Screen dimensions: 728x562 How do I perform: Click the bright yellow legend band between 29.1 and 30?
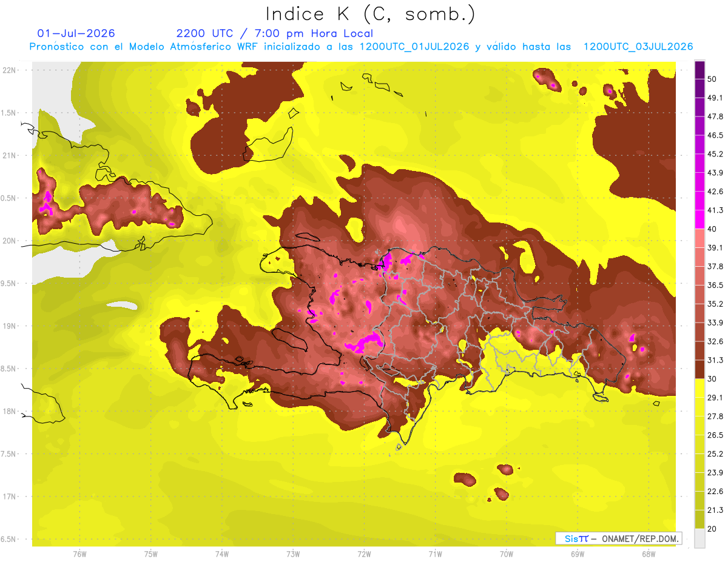point(699,388)
